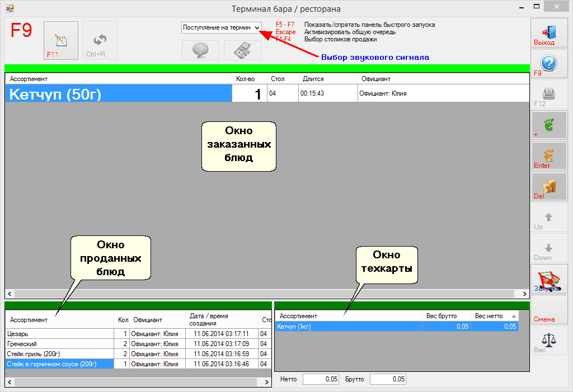Select the Греческий row in sold dishes
Image resolution: width=573 pixels, height=392 pixels.
click(x=138, y=344)
